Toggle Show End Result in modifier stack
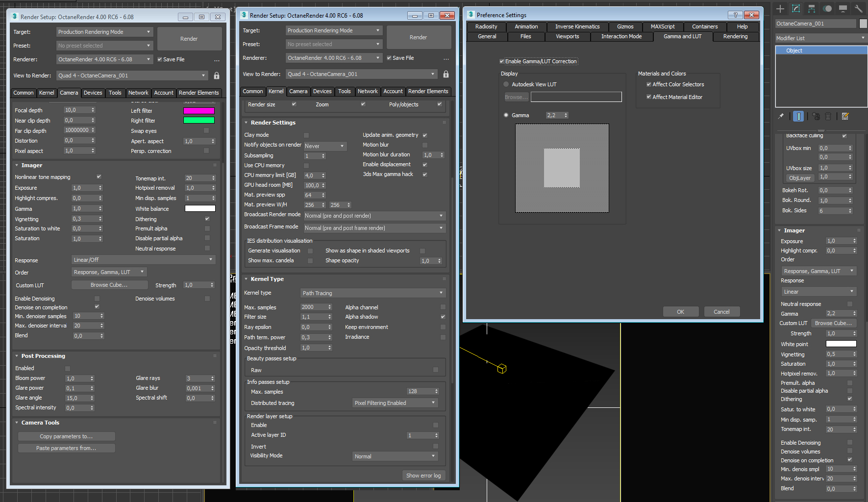The height and width of the screenshot is (502, 868). coord(798,116)
